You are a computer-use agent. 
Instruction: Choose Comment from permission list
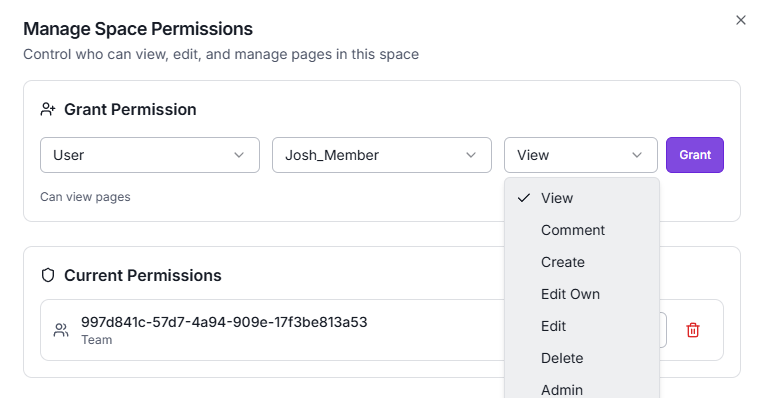(x=582, y=230)
